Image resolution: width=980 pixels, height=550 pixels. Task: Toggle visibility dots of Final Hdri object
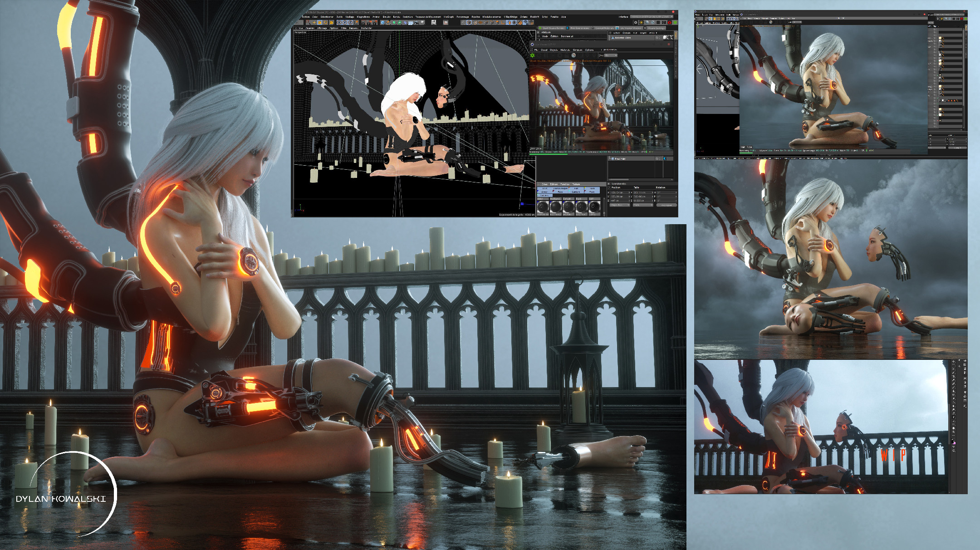pos(660,159)
